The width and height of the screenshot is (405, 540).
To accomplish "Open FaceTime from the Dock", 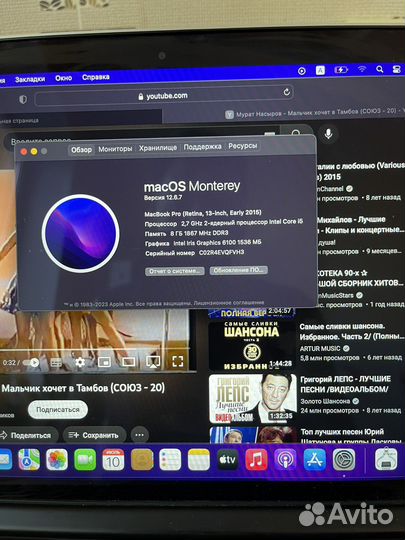I will point(85,460).
